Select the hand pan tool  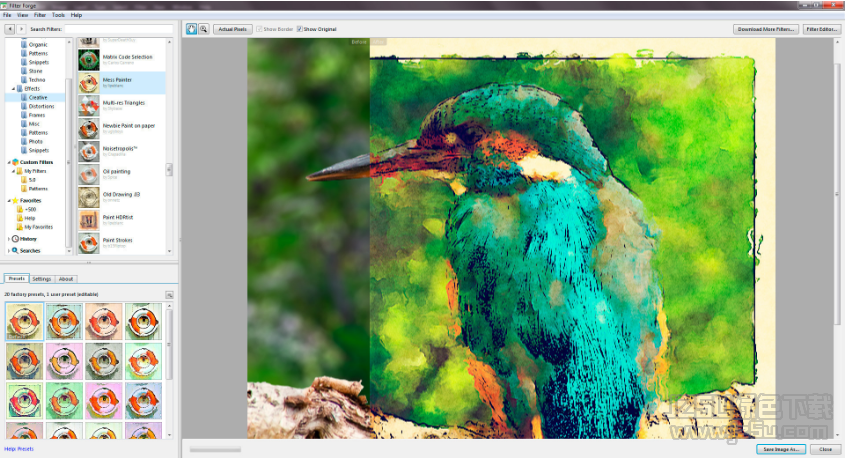[x=192, y=29]
